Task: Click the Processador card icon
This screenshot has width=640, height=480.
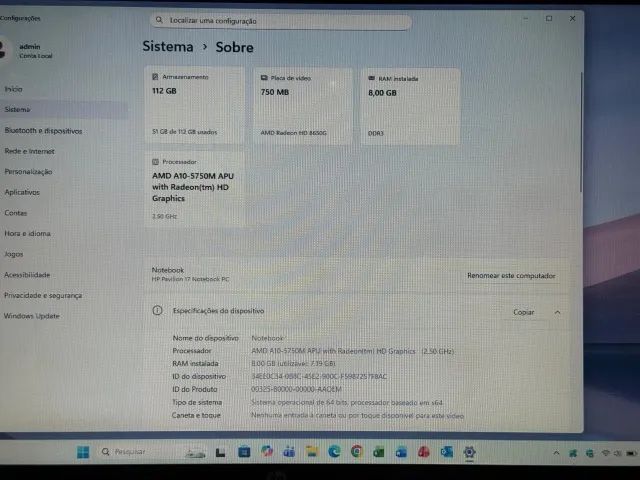Action: point(155,162)
